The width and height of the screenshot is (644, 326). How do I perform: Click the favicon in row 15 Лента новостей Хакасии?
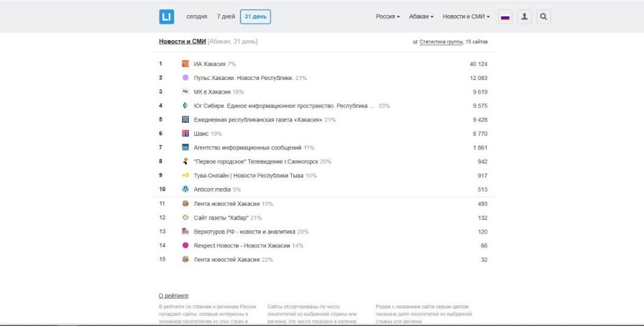pos(186,259)
